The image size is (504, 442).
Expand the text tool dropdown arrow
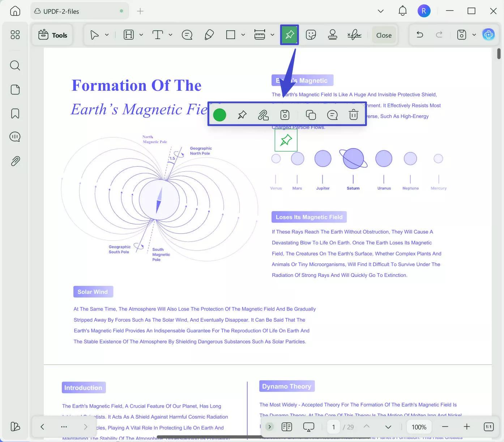(170, 35)
